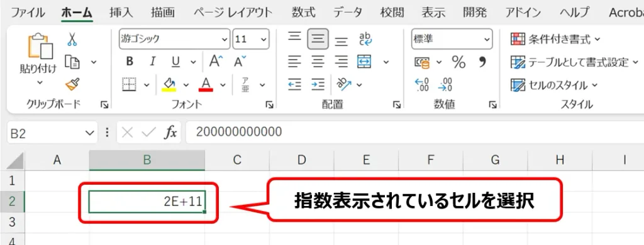The height and width of the screenshot is (245, 644).
Task: Center text horizontally
Action: [318, 62]
